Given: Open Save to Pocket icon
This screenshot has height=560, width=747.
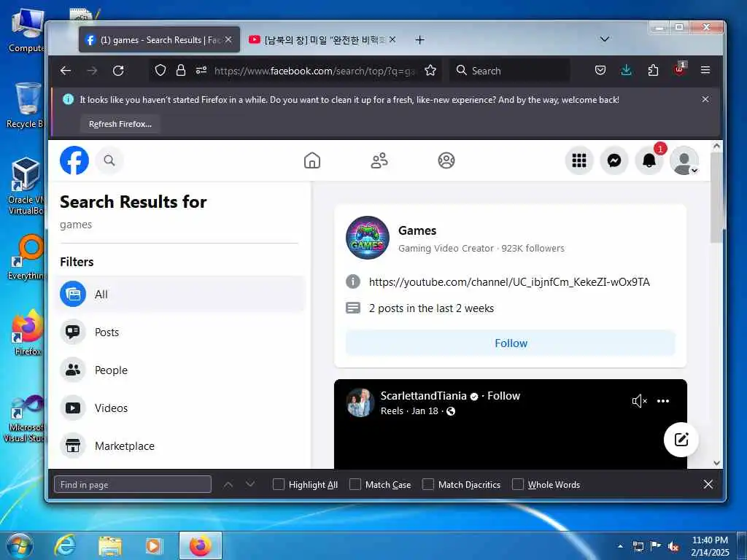Looking at the screenshot, I should [600, 71].
